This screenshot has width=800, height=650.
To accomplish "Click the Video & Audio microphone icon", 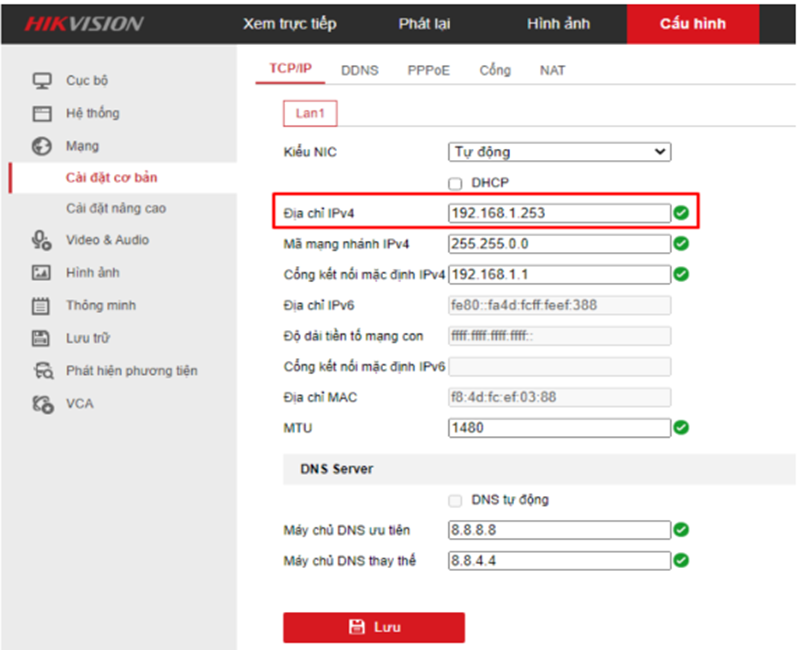I will 42,240.
